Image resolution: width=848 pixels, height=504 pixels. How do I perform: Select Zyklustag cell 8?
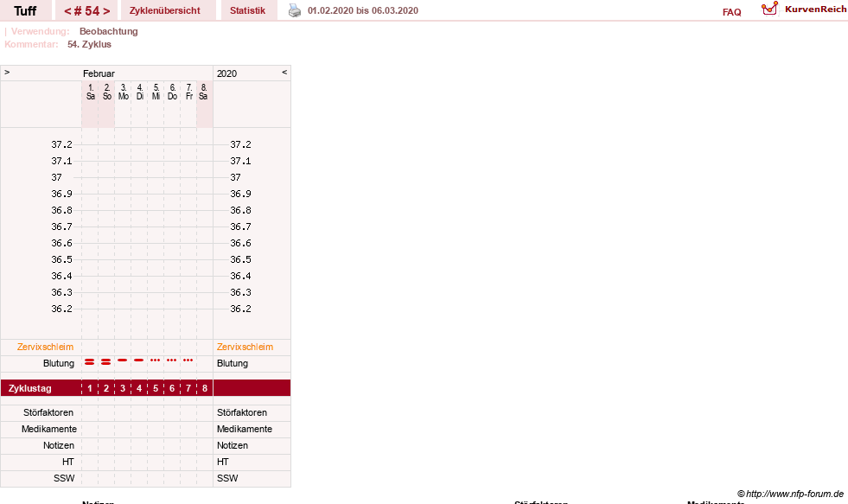click(204, 388)
